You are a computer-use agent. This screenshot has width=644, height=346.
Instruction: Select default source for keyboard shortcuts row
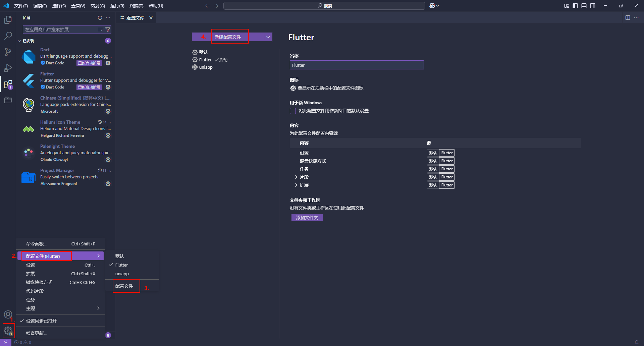coord(433,161)
